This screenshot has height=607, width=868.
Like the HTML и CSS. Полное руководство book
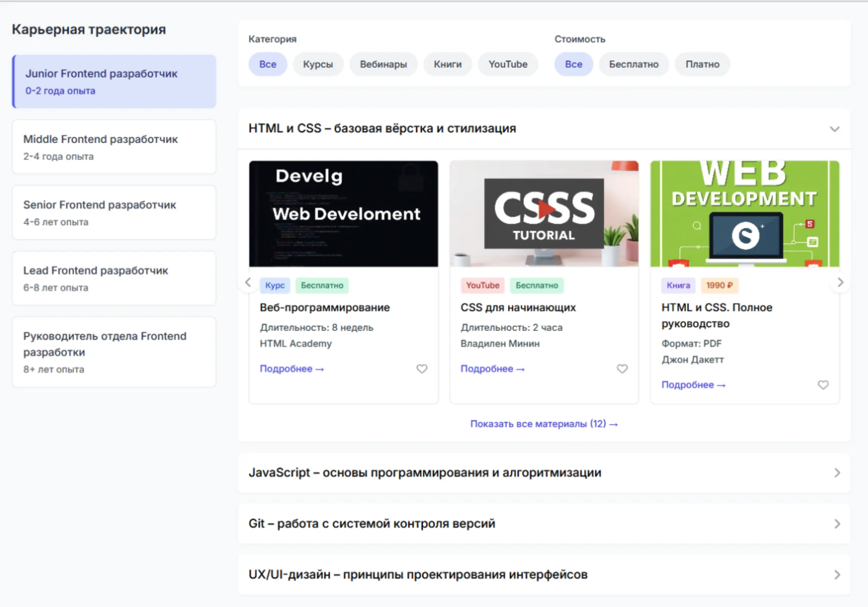tap(823, 385)
